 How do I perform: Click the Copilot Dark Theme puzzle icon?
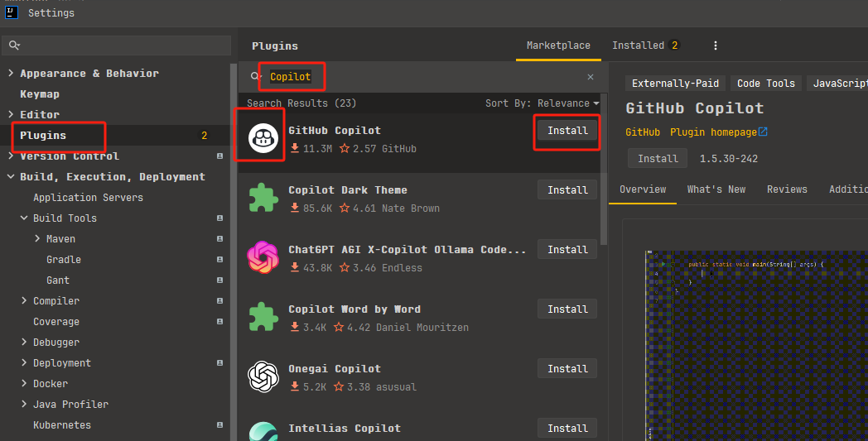pyautogui.click(x=263, y=198)
